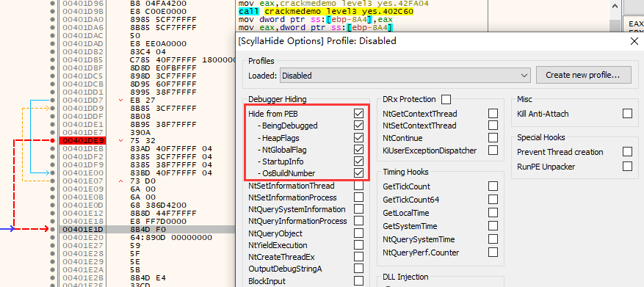
Task: Toggle the NtGlobalFlag checkbox
Action: click(358, 149)
